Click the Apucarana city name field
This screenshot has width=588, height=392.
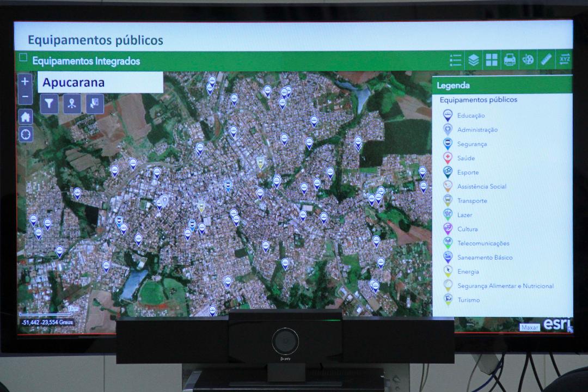(100, 83)
